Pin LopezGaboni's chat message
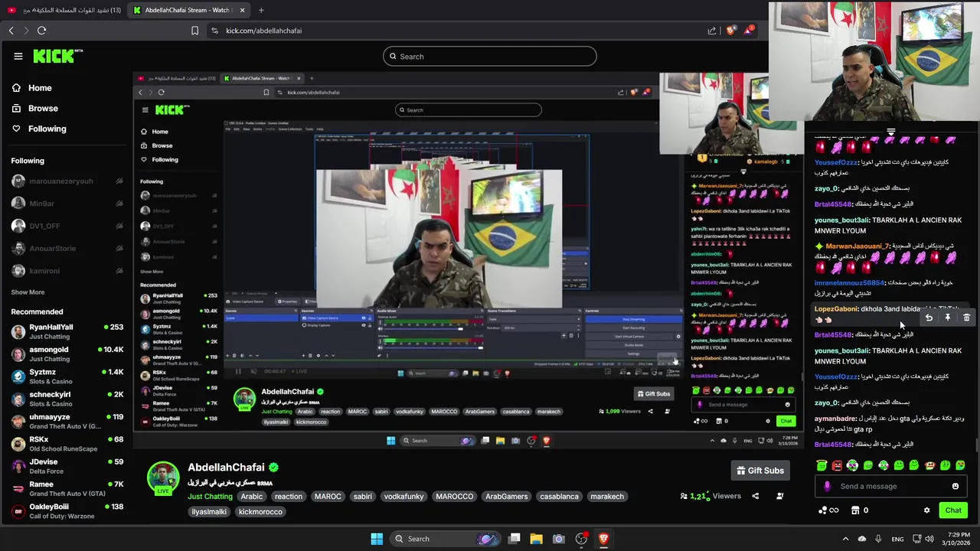980x551 pixels. point(947,318)
